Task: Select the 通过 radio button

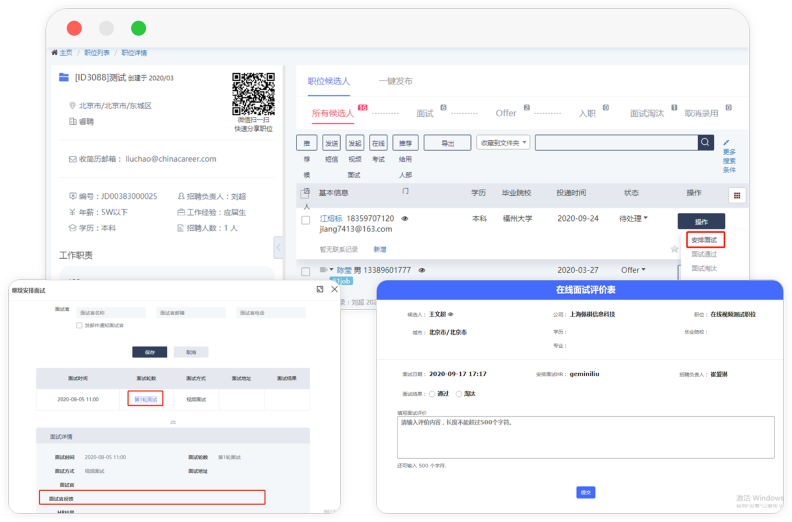Action: (432, 394)
